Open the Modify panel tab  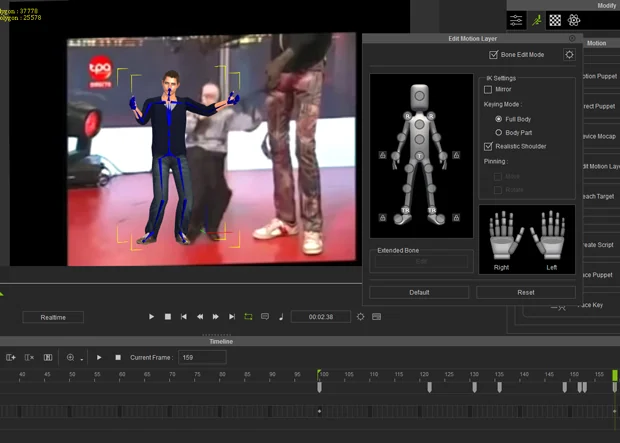click(606, 5)
